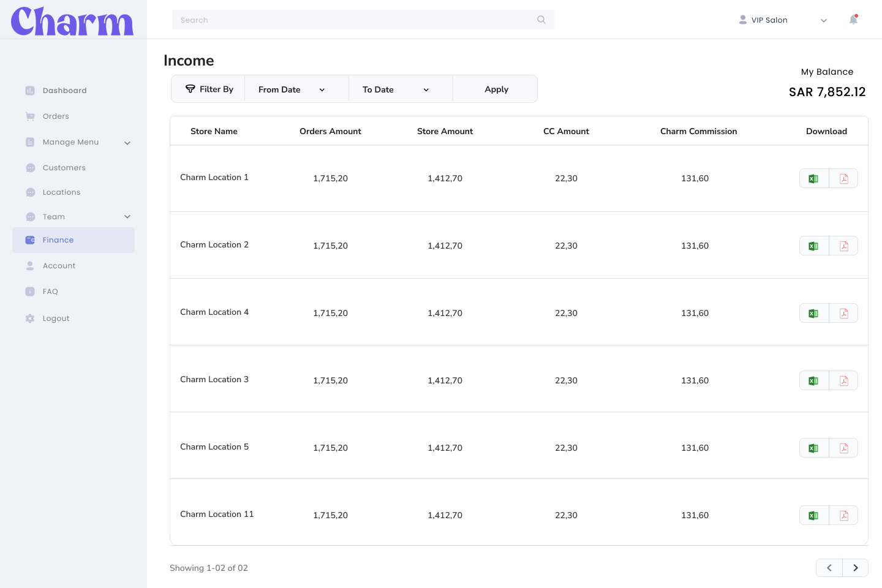Download Excel report for Charm Location 11
Image resolution: width=882 pixels, height=588 pixels.
[814, 515]
